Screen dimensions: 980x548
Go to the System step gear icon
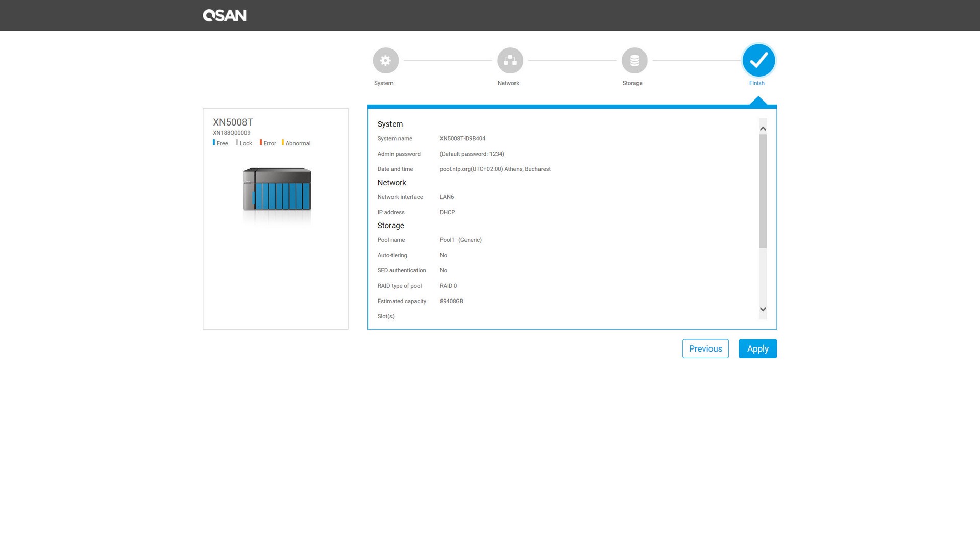[385, 60]
